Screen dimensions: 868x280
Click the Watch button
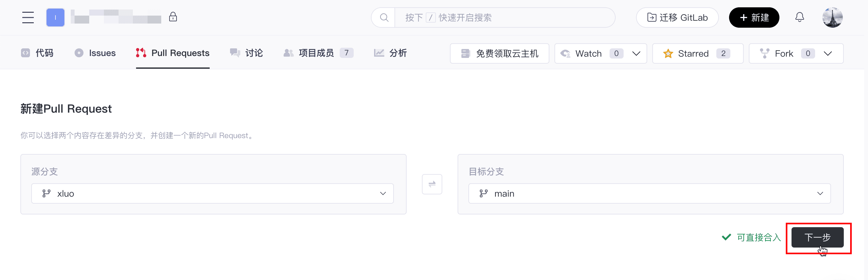pos(588,53)
